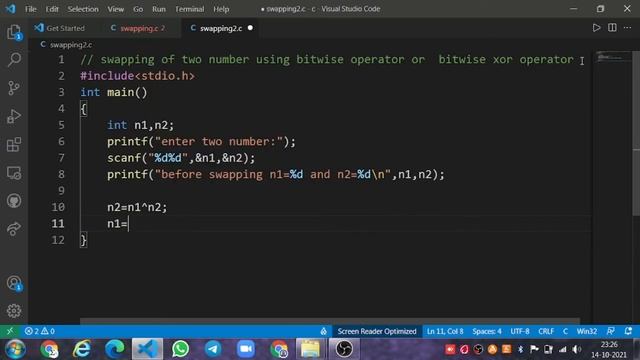This screenshot has width=640, height=360.
Task: Split the editor to the right
Action: click(612, 28)
